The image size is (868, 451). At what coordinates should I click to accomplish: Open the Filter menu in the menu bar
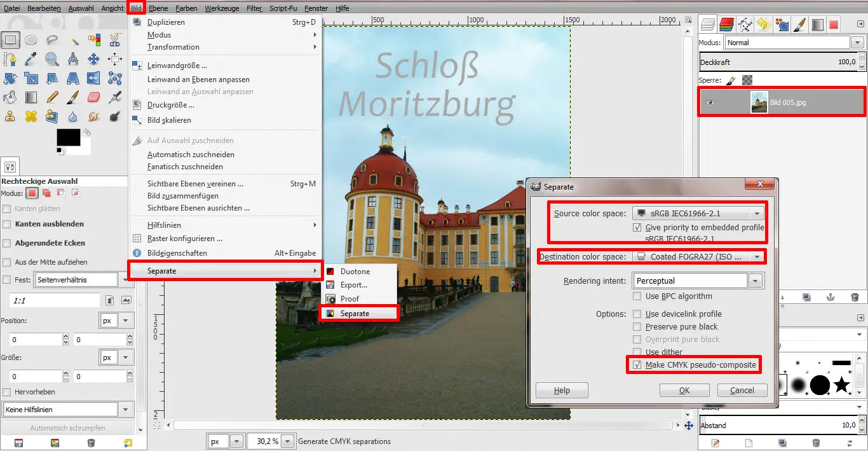254,8
